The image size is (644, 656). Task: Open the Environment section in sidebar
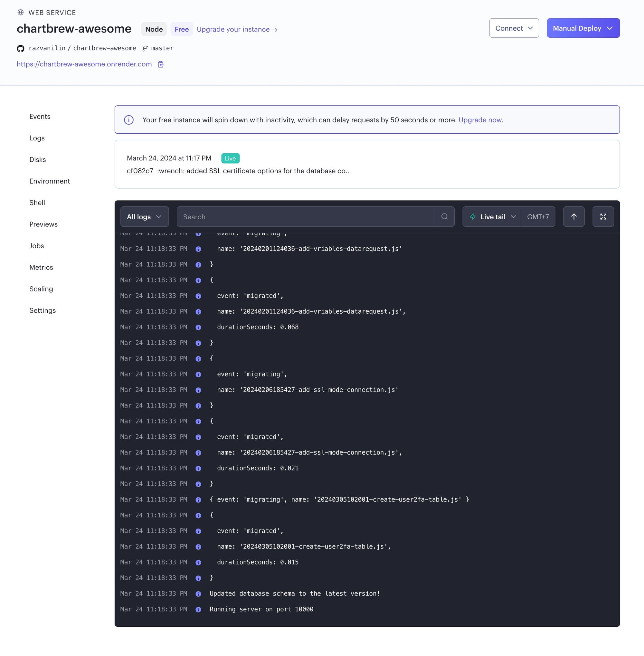pos(49,181)
